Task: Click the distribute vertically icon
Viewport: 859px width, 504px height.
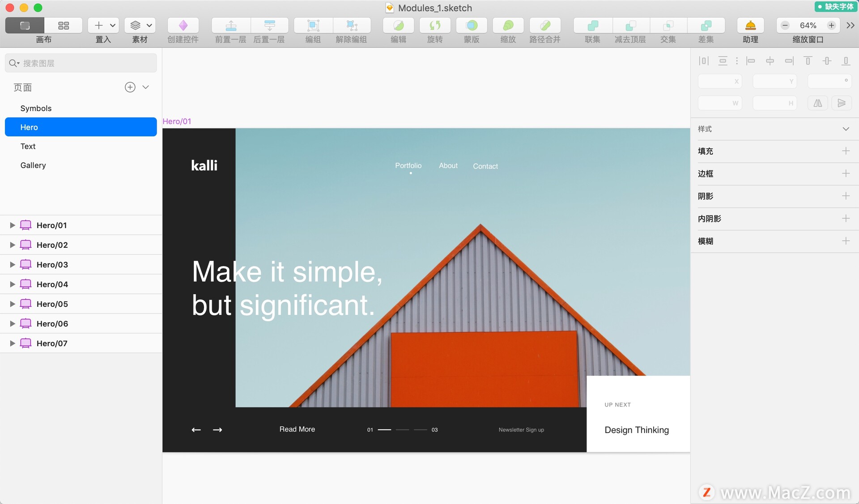Action: pyautogui.click(x=723, y=61)
